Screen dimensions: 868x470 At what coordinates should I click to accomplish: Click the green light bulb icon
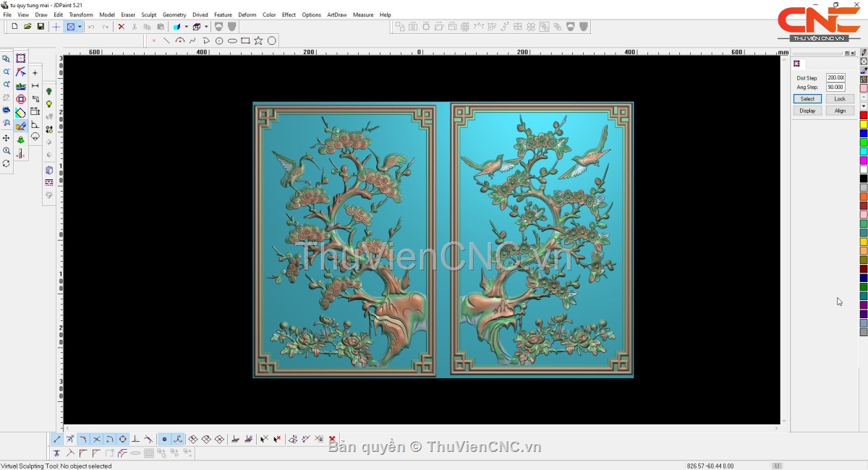pyautogui.click(x=49, y=92)
